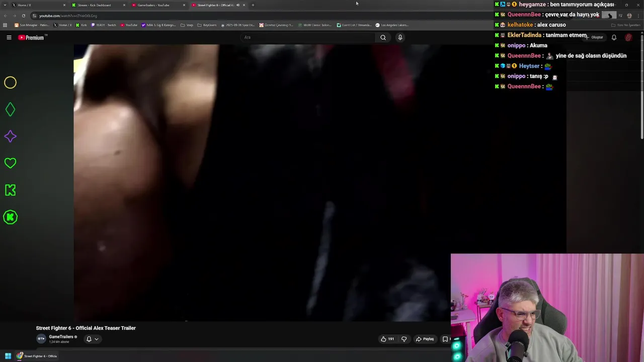Save the video with bookmark icon
This screenshot has width=644, height=362.
pos(445,339)
